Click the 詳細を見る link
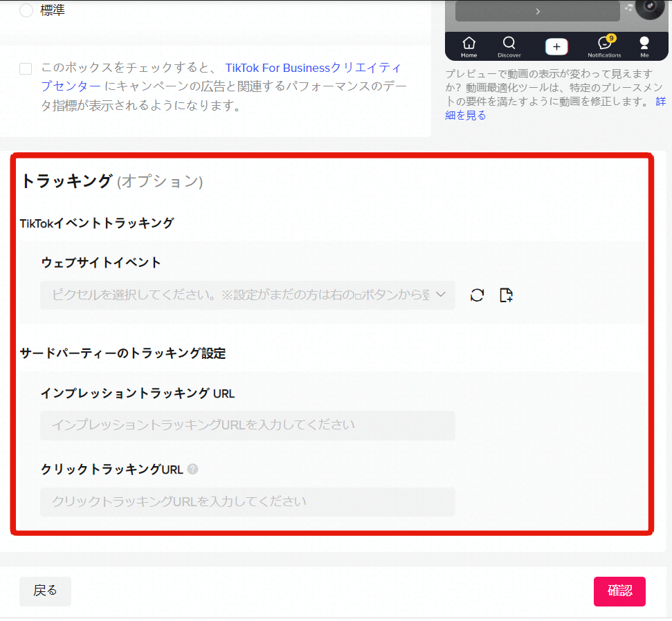672x621 pixels. click(x=556, y=109)
